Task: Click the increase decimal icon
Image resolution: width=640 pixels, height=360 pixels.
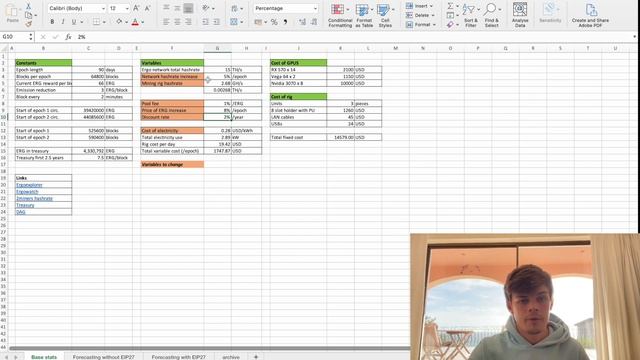Action: pyautogui.click(x=302, y=22)
